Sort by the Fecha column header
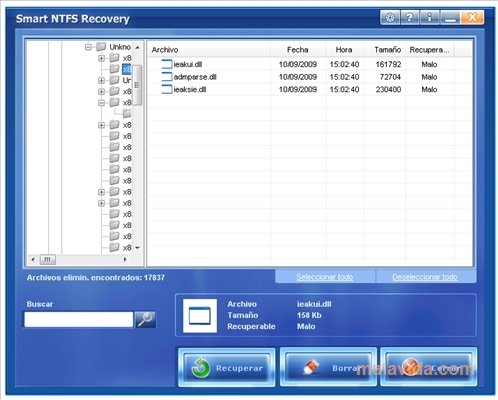 [298, 50]
